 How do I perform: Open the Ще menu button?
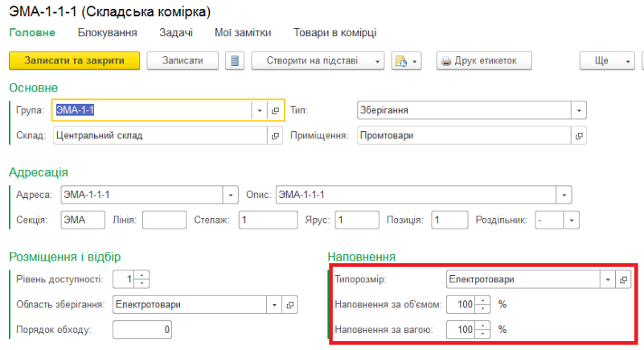coord(607,61)
